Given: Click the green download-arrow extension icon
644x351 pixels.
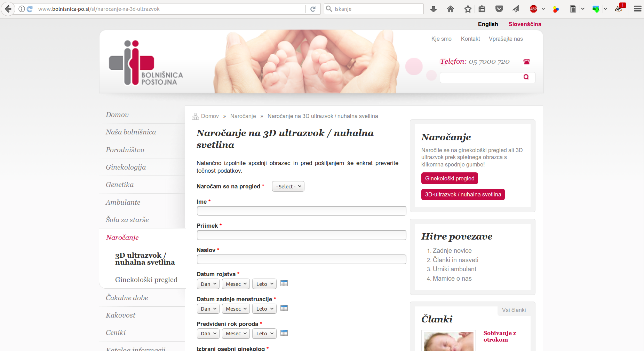Looking at the screenshot, I should click(596, 9).
